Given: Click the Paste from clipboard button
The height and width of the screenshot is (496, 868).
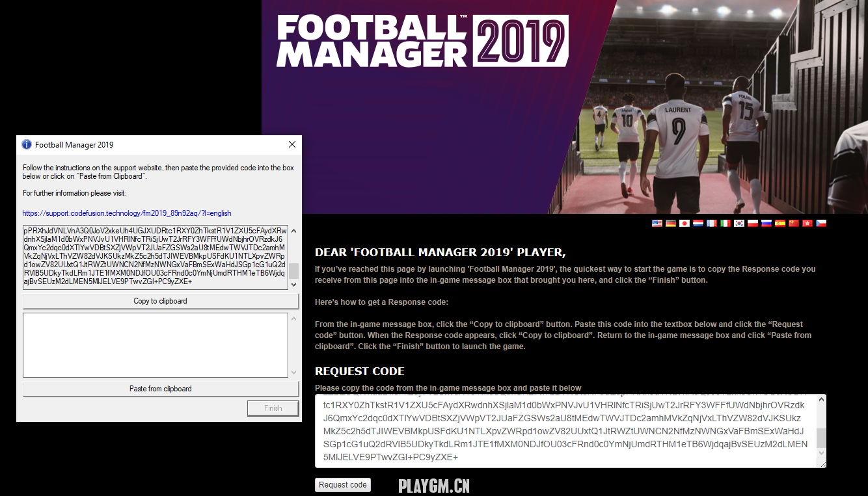Looking at the screenshot, I should tap(161, 389).
